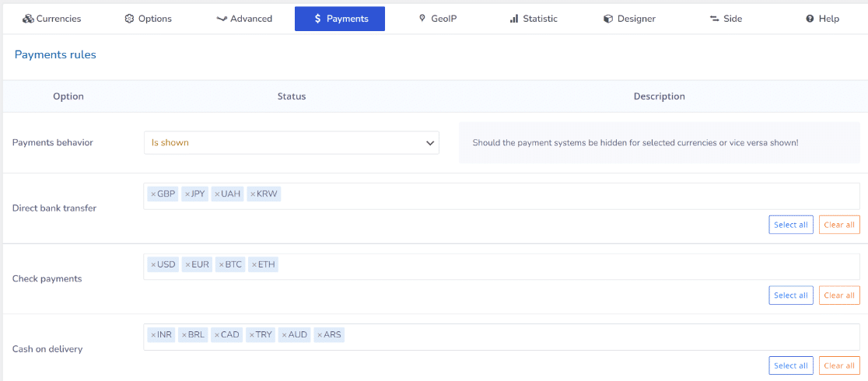
Task: Select all currencies for Direct bank transfer
Action: (791, 225)
